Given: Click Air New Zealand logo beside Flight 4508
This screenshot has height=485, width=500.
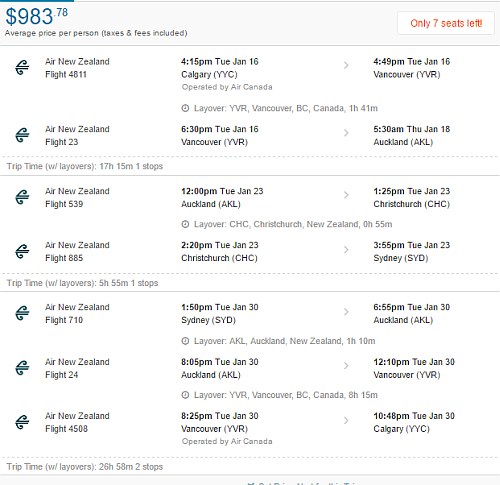Looking at the screenshot, I should tap(22, 422).
